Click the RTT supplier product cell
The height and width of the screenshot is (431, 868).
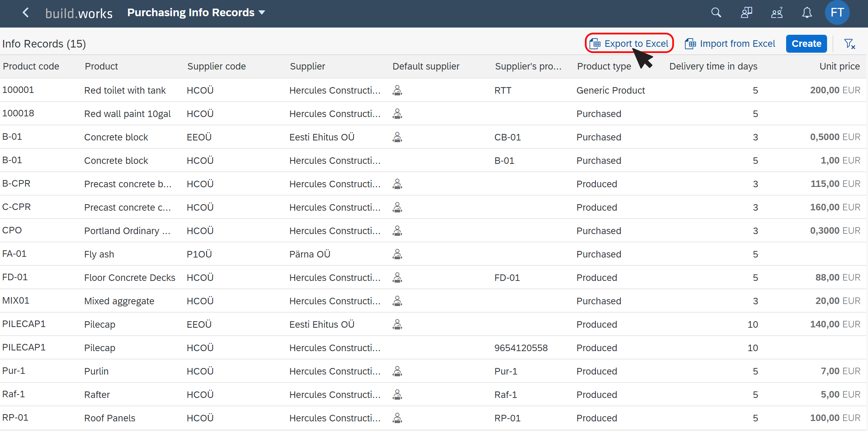[x=503, y=90]
